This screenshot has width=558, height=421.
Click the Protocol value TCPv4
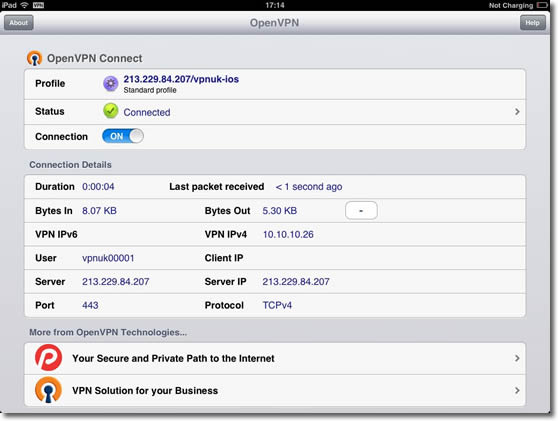click(277, 305)
